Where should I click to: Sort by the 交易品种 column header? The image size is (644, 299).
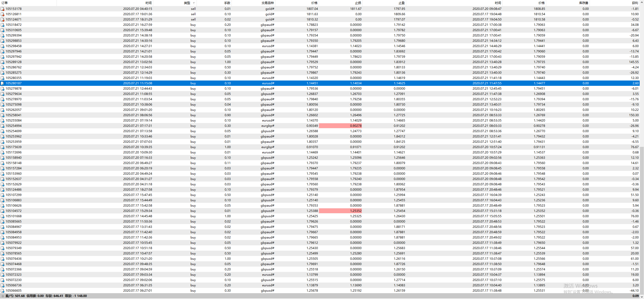[x=267, y=3]
